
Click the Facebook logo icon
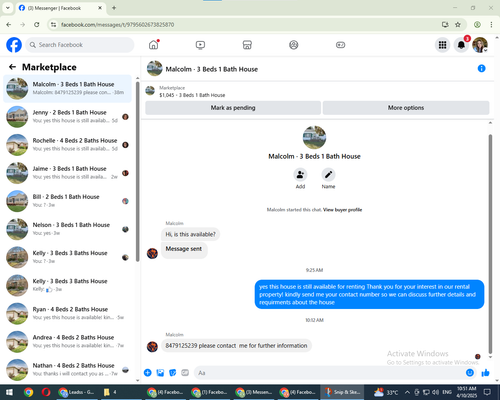click(14, 45)
